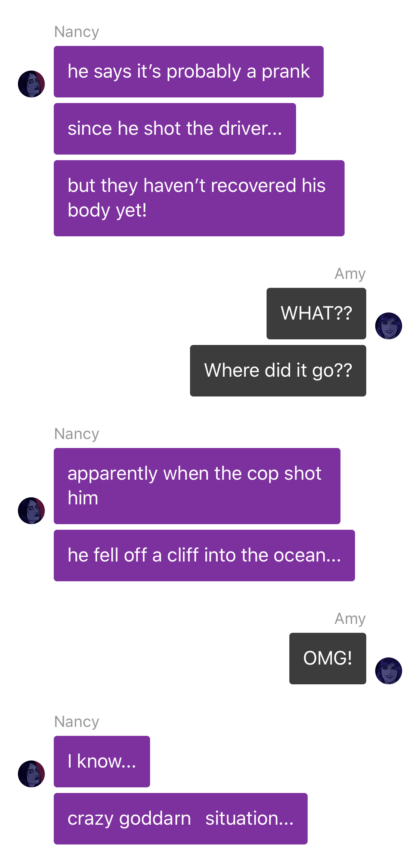Tap the 'Where did it go??' message
The image size is (420, 868).
[x=278, y=371]
